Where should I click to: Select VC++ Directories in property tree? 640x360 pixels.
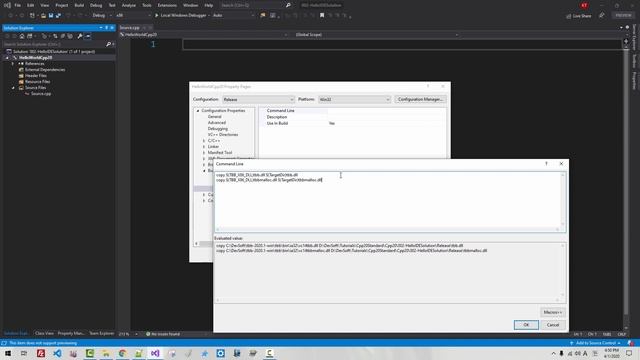coord(223,135)
